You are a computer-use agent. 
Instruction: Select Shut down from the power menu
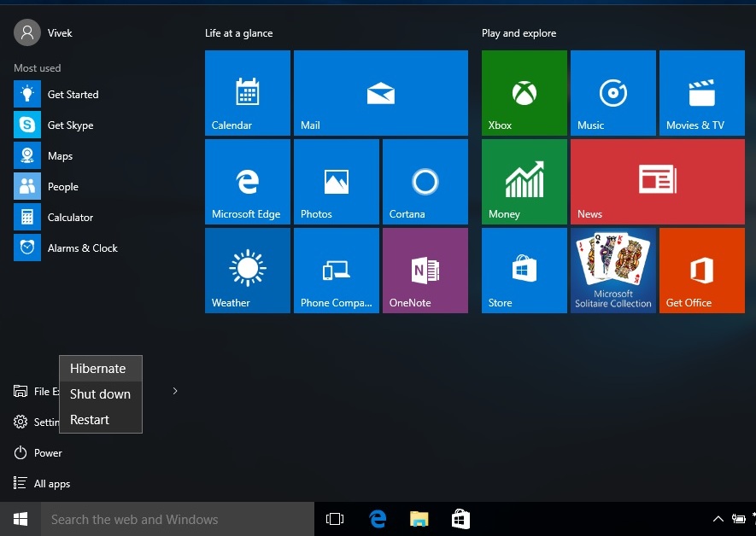click(101, 394)
